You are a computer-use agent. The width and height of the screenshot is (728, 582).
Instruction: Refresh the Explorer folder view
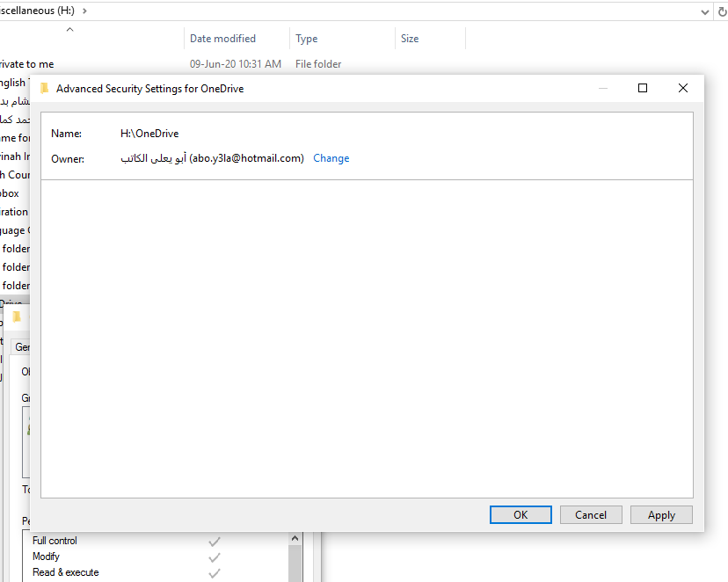(722, 11)
